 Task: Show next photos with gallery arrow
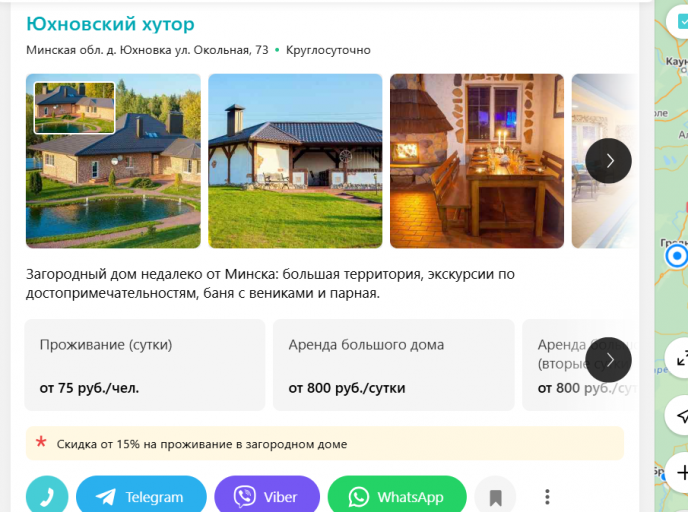(609, 161)
